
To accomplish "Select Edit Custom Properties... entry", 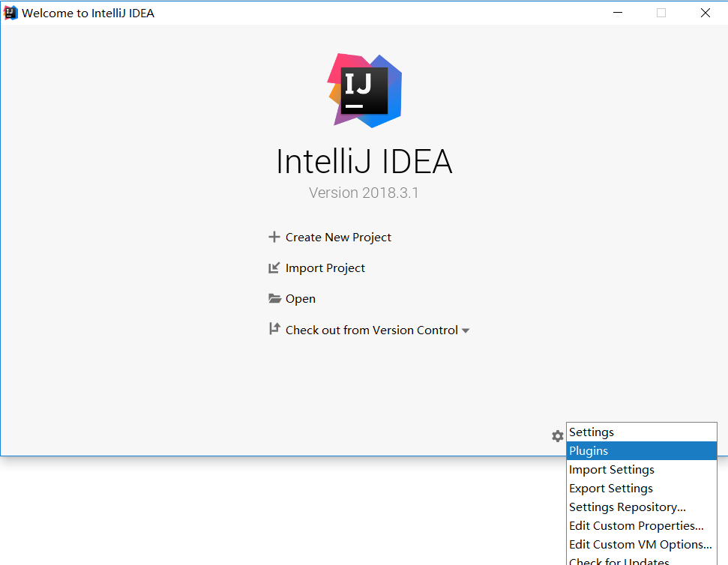I will [642, 525].
